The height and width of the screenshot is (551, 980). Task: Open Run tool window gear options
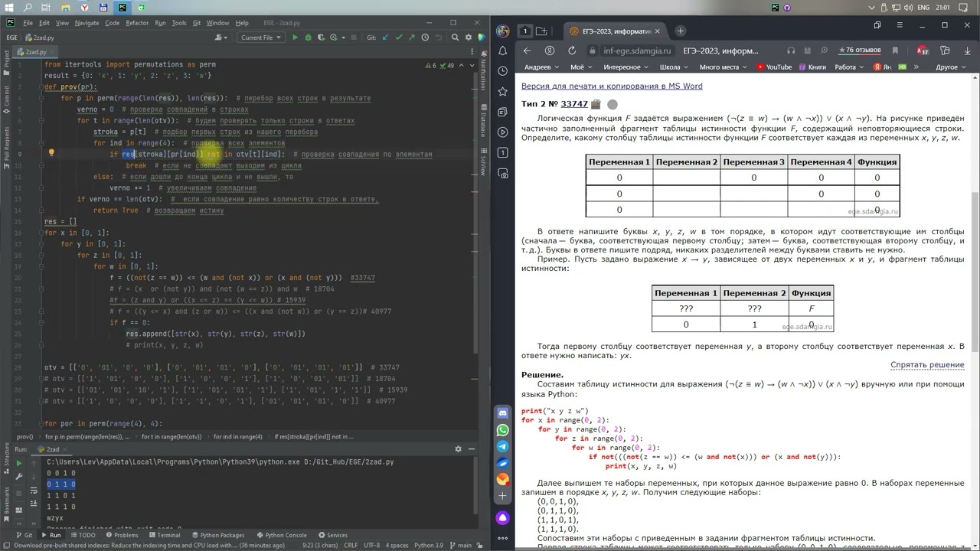(459, 449)
